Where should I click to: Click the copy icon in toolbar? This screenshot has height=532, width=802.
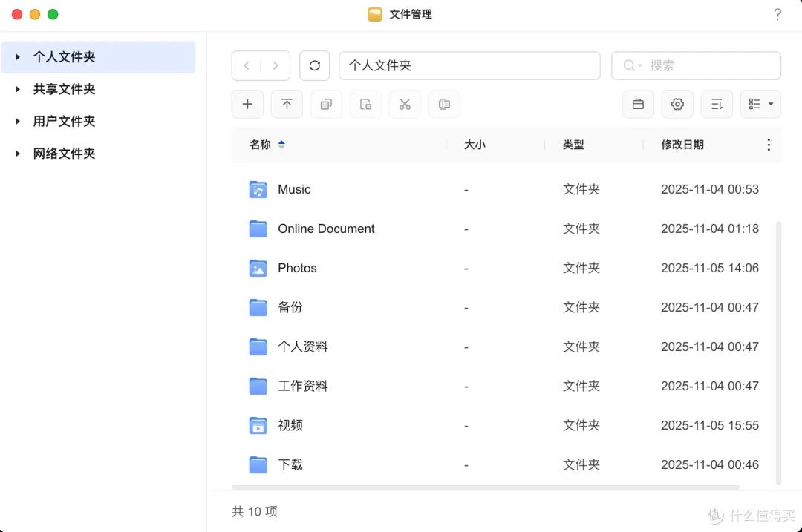(326, 105)
